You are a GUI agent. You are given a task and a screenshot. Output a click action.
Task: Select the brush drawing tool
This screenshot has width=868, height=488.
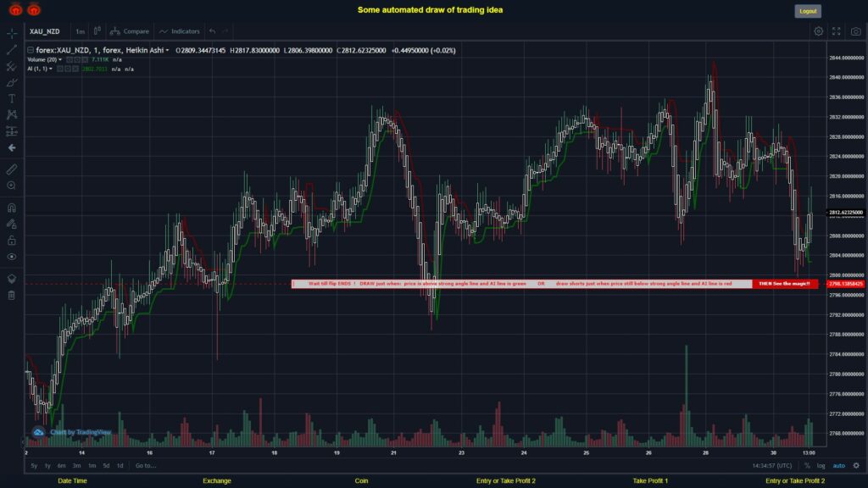coord(12,82)
